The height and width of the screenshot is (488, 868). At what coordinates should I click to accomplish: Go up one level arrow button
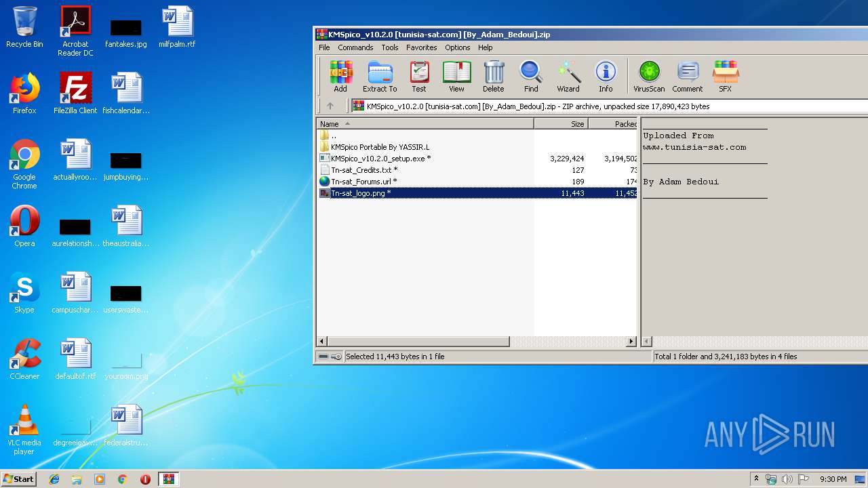(x=330, y=106)
